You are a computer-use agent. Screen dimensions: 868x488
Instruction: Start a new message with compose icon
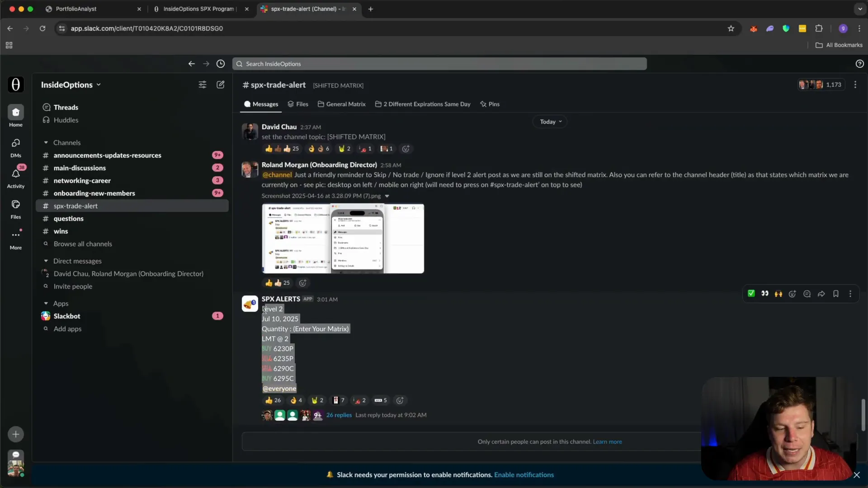(221, 84)
